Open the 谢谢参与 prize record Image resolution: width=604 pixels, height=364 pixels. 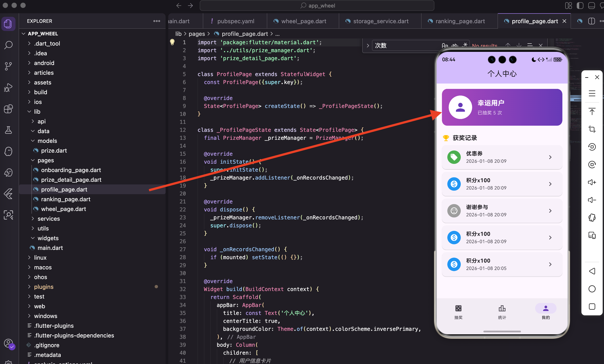coord(502,211)
